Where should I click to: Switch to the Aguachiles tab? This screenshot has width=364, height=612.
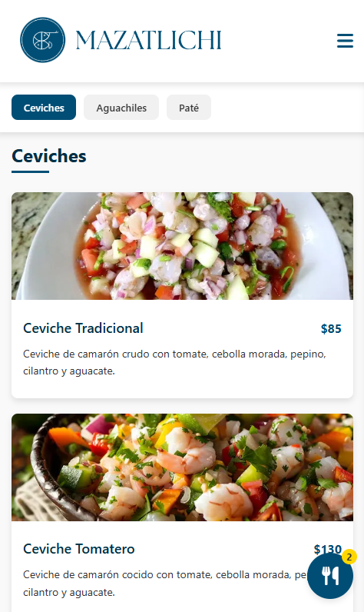(x=121, y=108)
